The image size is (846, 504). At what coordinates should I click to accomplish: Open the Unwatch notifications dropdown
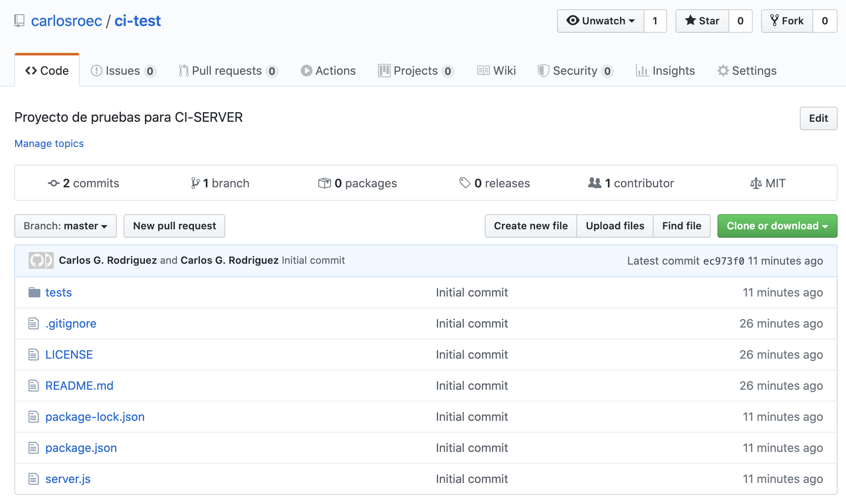tap(601, 21)
